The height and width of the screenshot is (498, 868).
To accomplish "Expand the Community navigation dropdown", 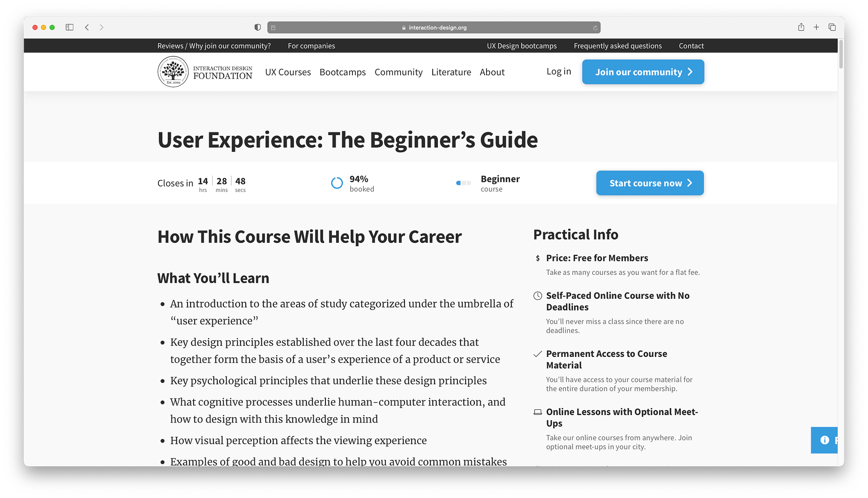I will [398, 72].
